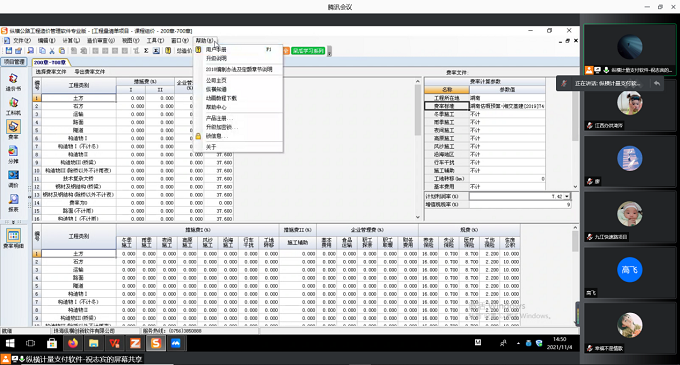
Task: Open the 工具 menu
Action: click(155, 40)
